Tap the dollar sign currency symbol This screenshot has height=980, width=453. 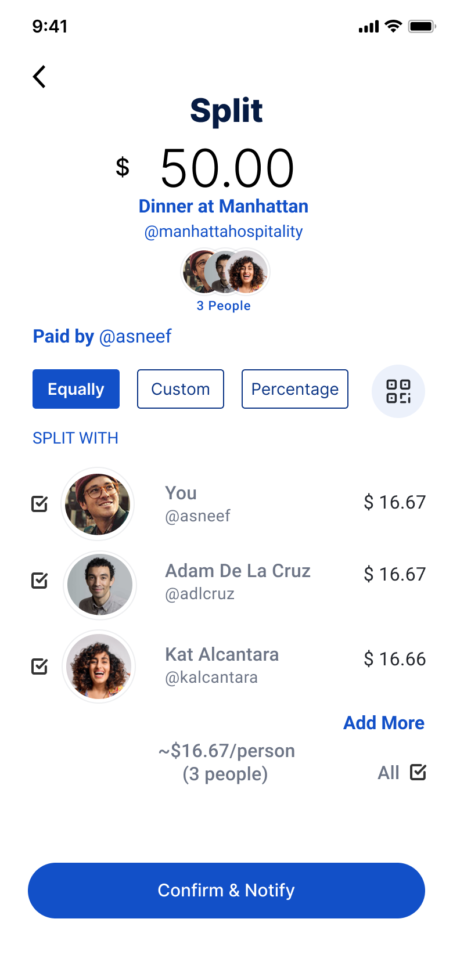point(123,167)
